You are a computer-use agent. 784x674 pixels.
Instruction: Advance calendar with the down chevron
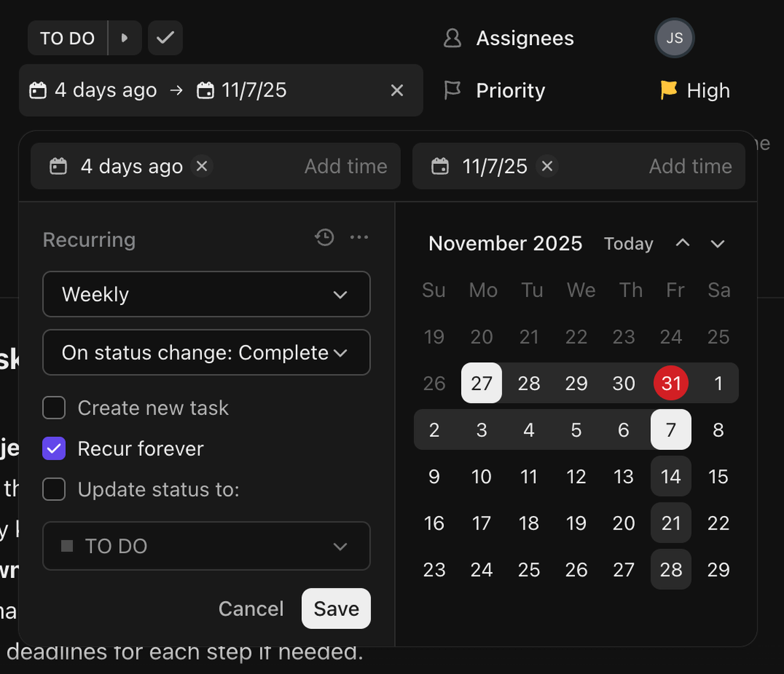pyautogui.click(x=717, y=243)
